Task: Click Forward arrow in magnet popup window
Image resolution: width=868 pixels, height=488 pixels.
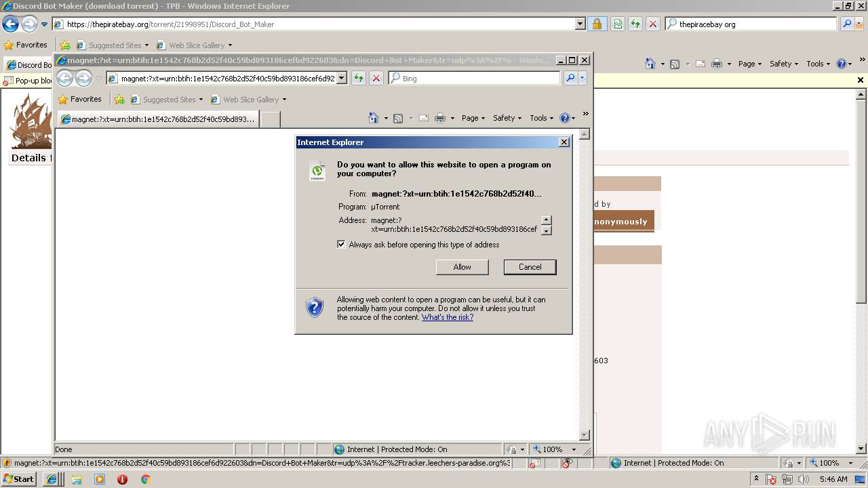Action: click(83, 79)
